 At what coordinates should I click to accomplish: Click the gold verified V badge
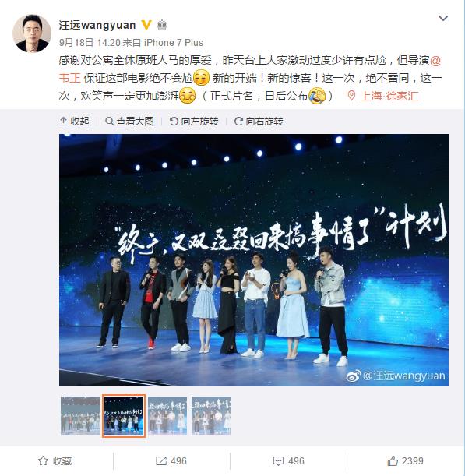[x=146, y=25]
